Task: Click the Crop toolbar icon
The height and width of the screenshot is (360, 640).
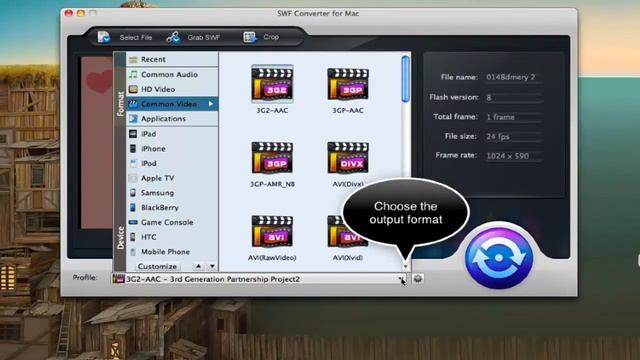Action: pyautogui.click(x=250, y=37)
